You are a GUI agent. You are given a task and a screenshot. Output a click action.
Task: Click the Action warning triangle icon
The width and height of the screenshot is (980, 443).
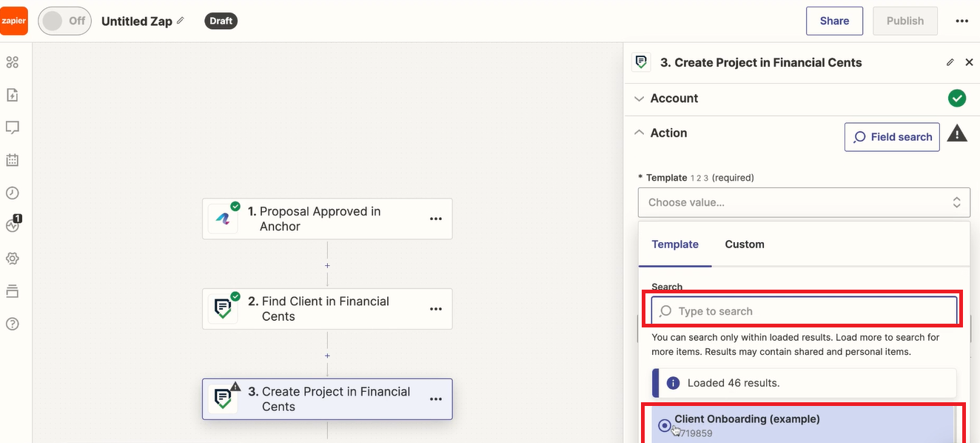[x=957, y=133]
